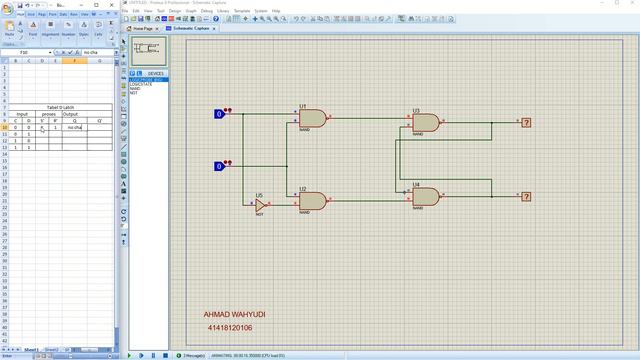Click the Office button in Excel

7,8
